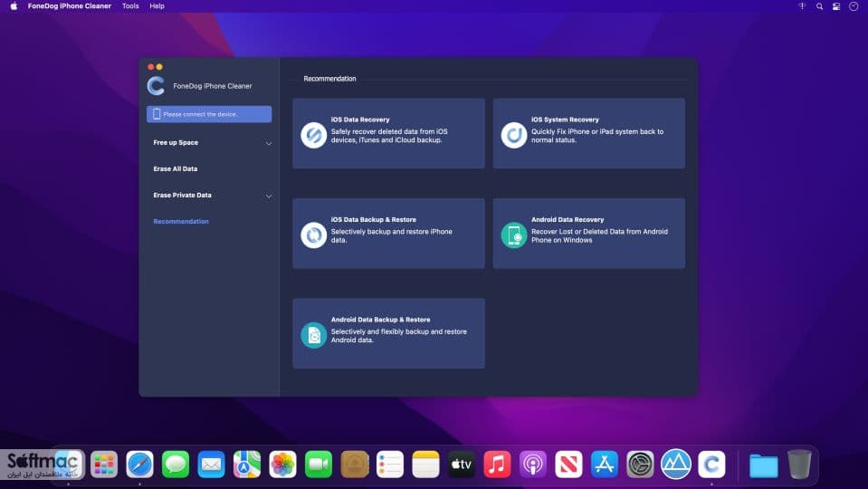Click Please connect the device bar
Viewport: 868px width, 489px height.
click(x=209, y=114)
